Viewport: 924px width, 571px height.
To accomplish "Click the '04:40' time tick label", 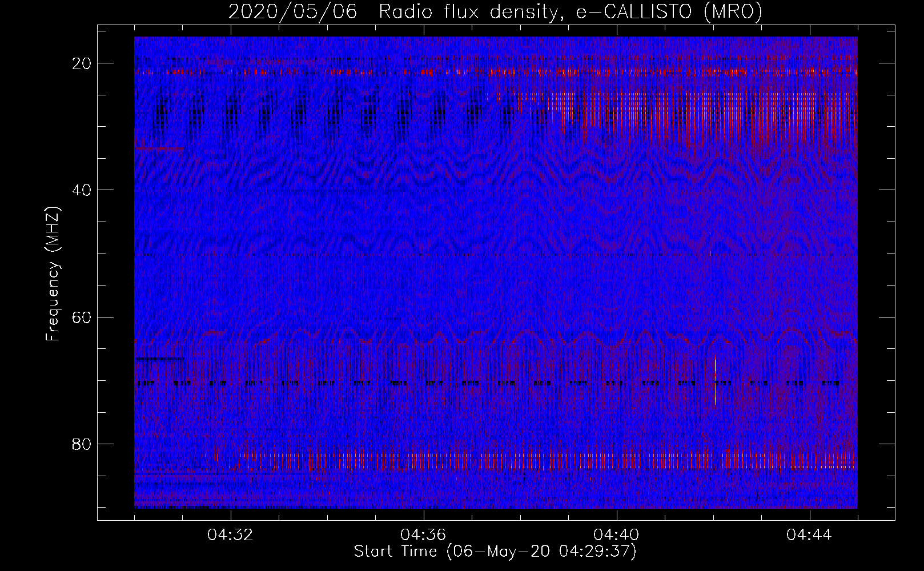I will tap(617, 535).
